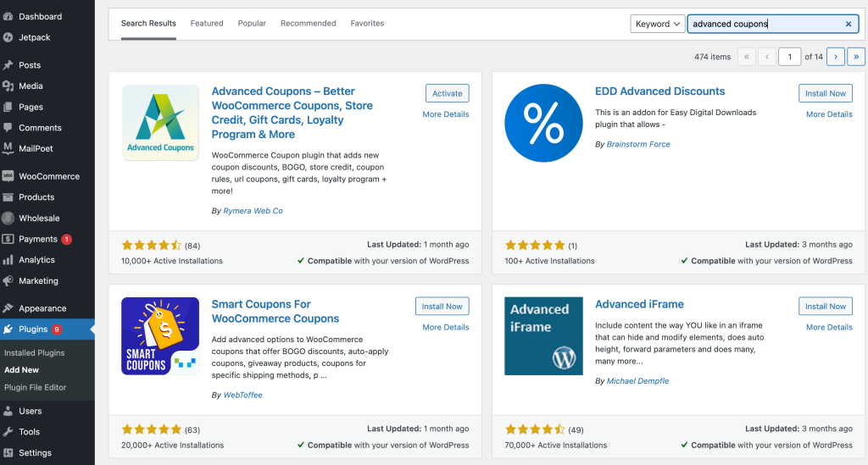Click the Jetpack icon in sidebar

click(8, 37)
